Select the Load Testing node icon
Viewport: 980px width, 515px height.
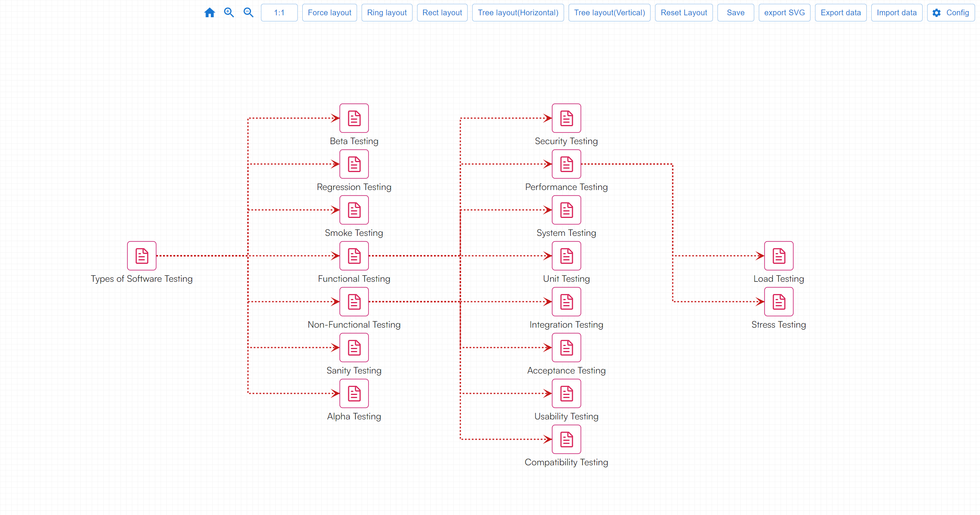coord(779,256)
